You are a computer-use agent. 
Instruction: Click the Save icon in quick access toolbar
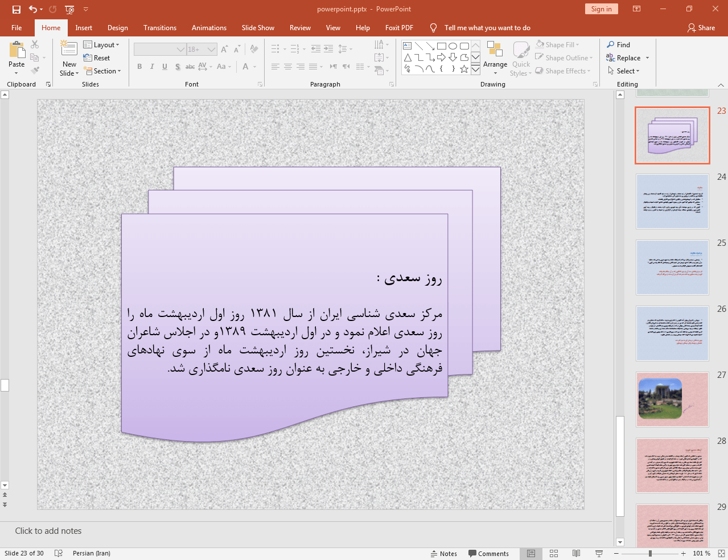point(16,9)
